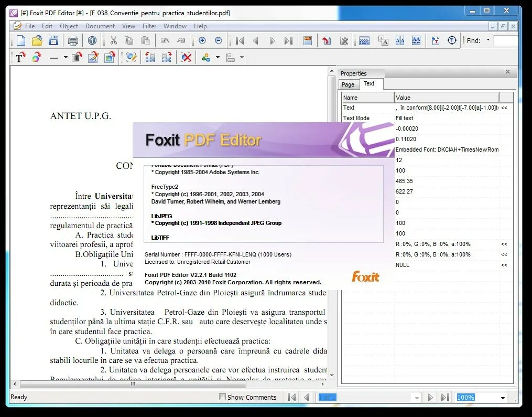The height and width of the screenshot is (417, 532).
Task: Open the 100% zoom level dropdown
Action: (503, 398)
